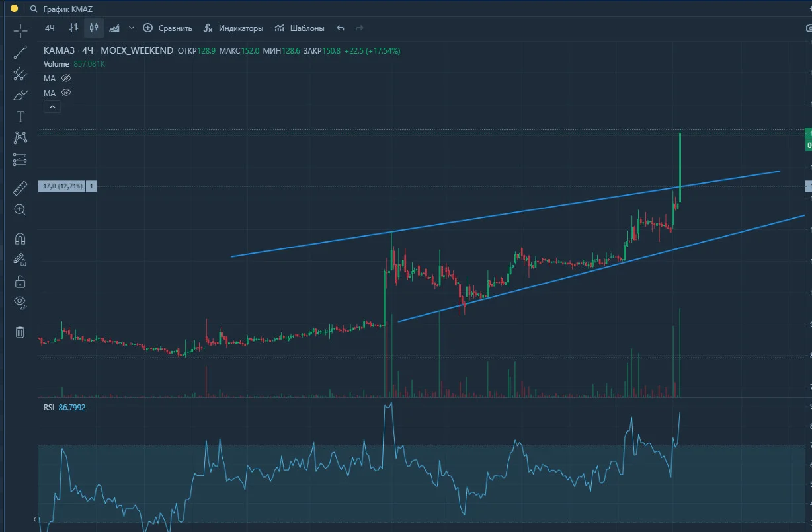
Task: Click the yellow window control dot
Action: point(14,9)
